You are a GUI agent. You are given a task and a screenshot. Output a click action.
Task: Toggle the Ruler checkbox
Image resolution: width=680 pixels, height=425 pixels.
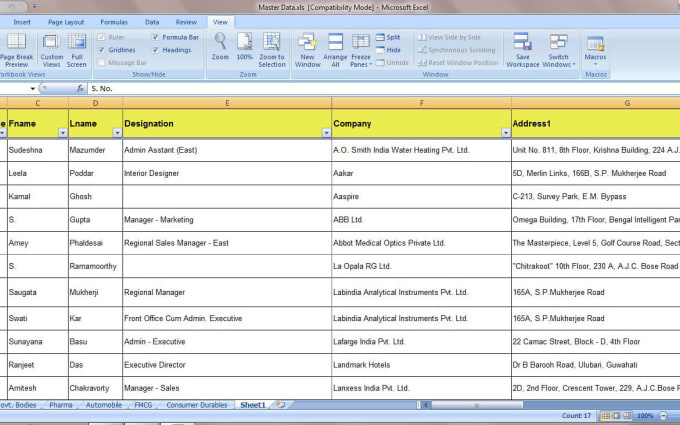(101, 37)
